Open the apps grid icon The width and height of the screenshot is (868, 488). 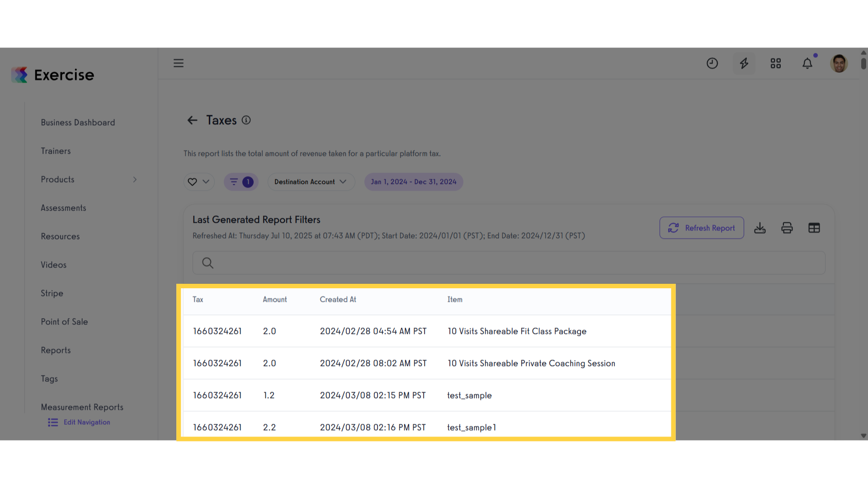[x=776, y=63]
